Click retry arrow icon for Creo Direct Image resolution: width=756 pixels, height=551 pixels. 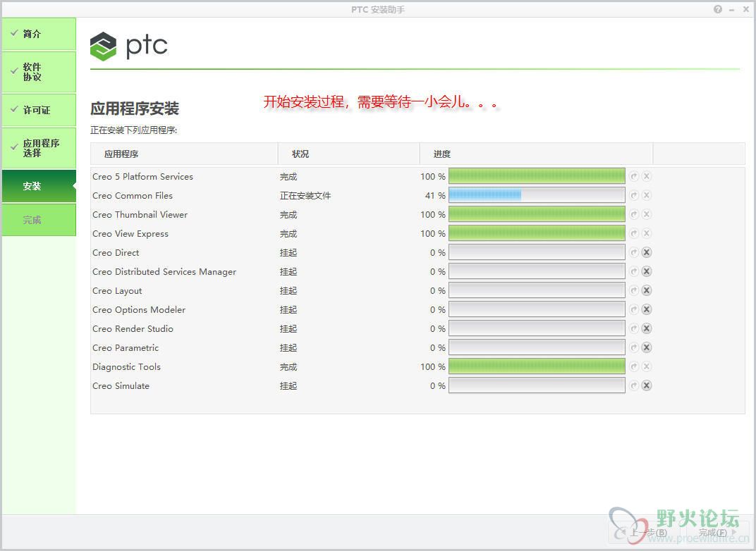pos(634,252)
